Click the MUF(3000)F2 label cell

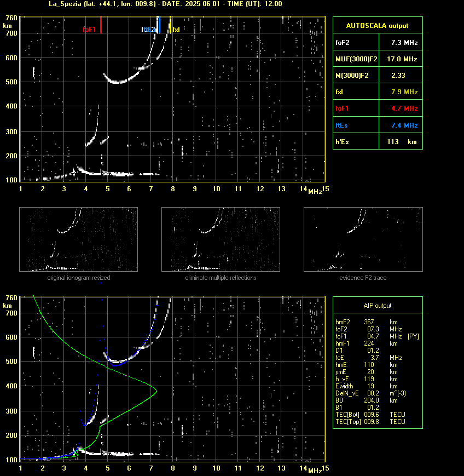coord(356,59)
